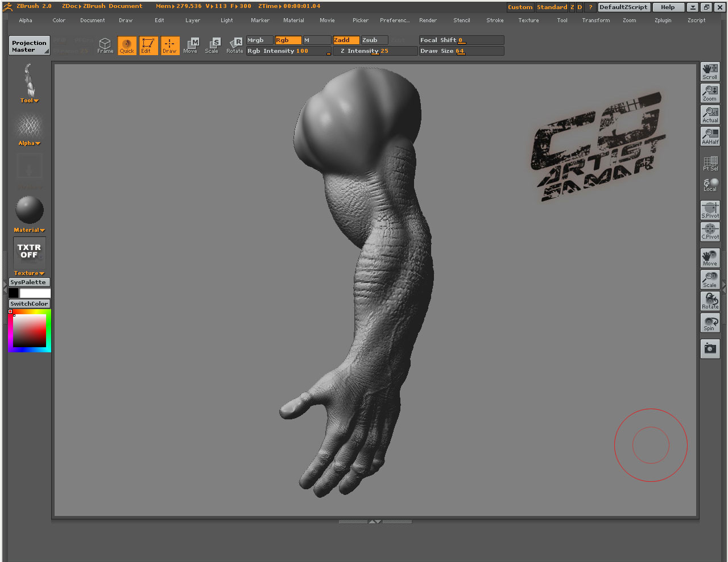Click the Projection Master button
Image resolution: width=728 pixels, height=562 pixels.
coord(28,45)
